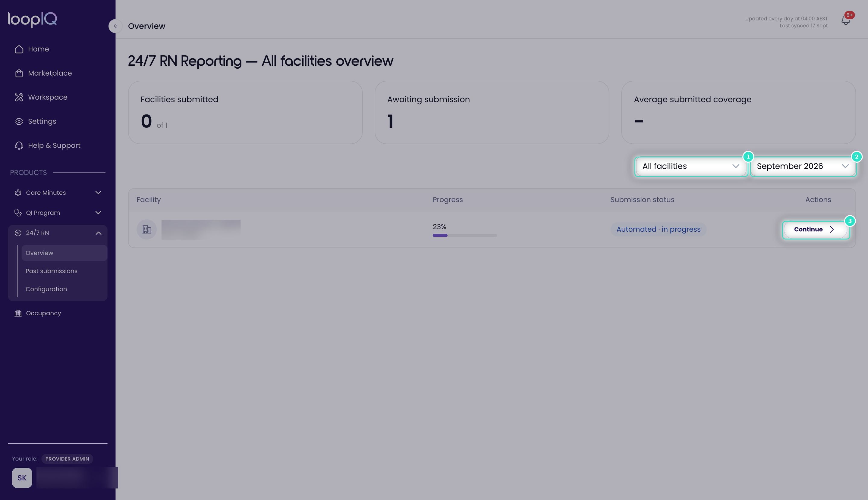Click the Settings gear icon
This screenshot has width=868, height=500.
pyautogui.click(x=19, y=121)
